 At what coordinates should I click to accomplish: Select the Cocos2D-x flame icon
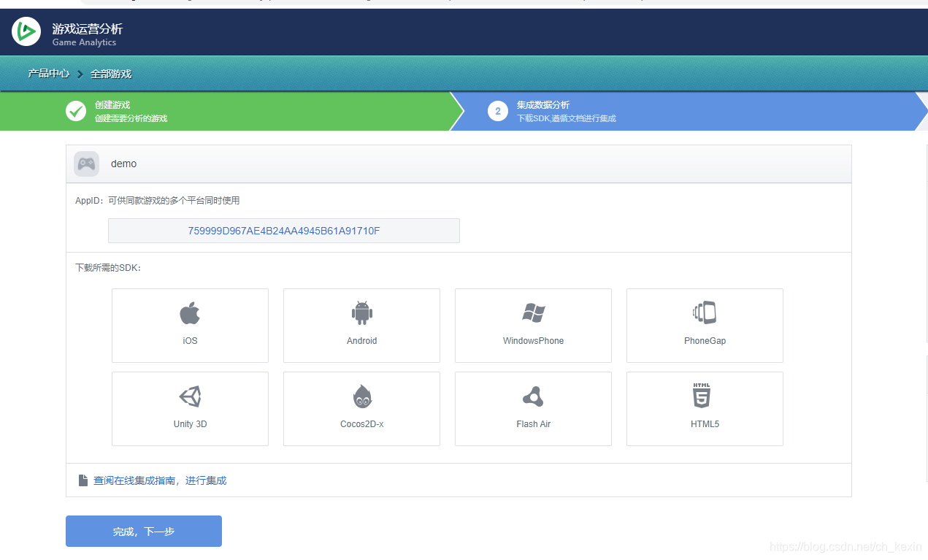tap(362, 396)
